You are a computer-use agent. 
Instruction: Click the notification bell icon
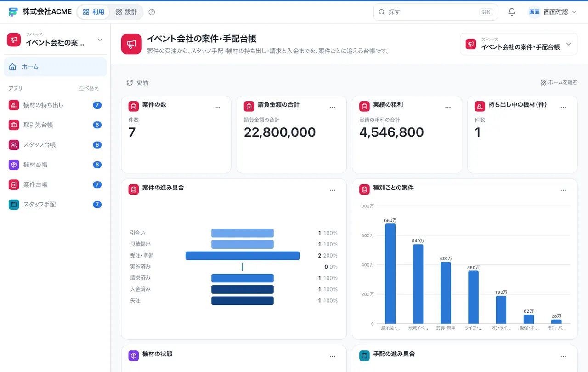click(512, 12)
